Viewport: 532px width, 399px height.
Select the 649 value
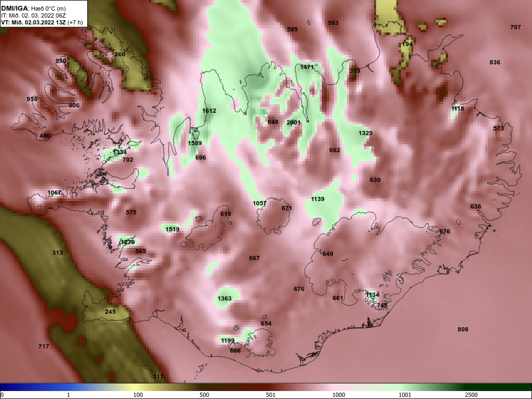328,254
